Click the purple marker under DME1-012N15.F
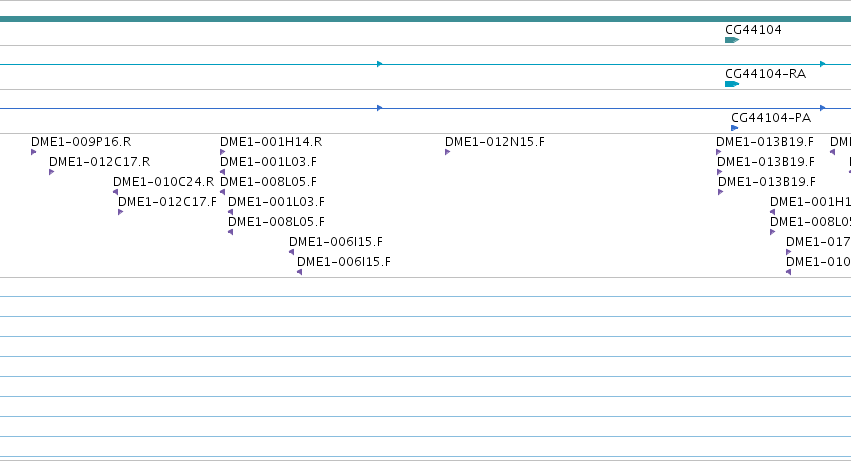Viewport: 851px width, 461px height. pos(448,152)
